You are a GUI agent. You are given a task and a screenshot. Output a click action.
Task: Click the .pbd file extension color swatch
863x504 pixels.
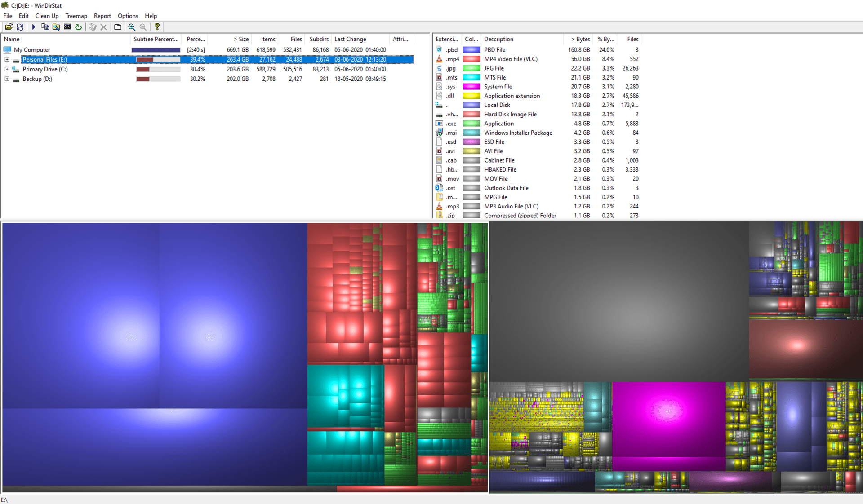[x=473, y=49]
